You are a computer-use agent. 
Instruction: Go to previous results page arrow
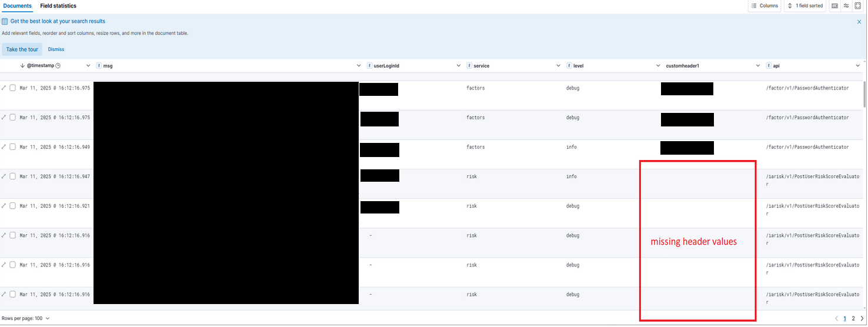(836, 318)
